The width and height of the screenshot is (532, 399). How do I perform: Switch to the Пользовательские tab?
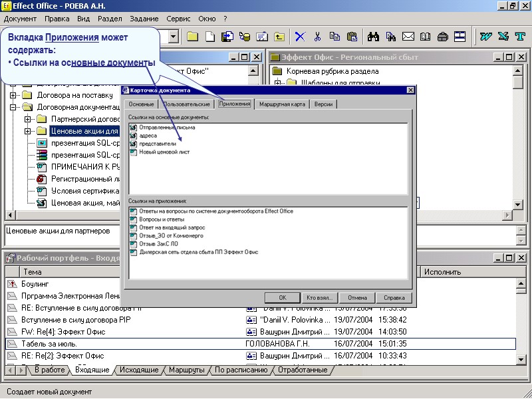tap(187, 104)
